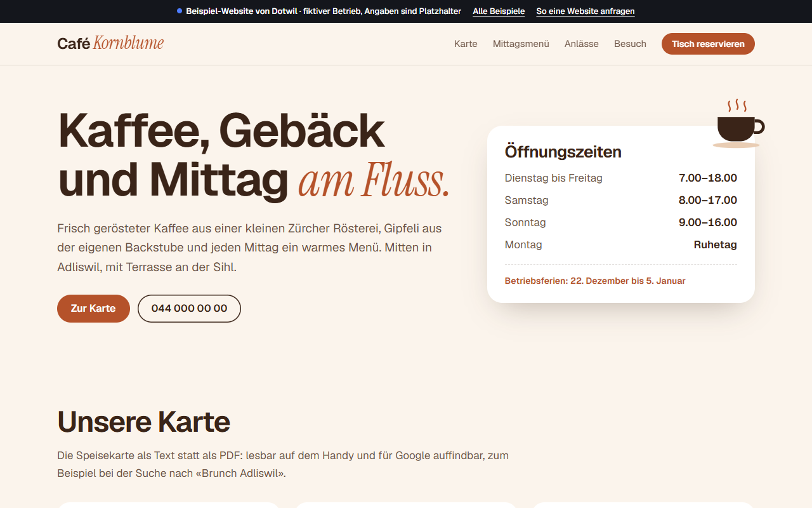Image resolution: width=812 pixels, height=508 pixels.
Task: Click the Unsere Karte heading
Action: coord(143,421)
